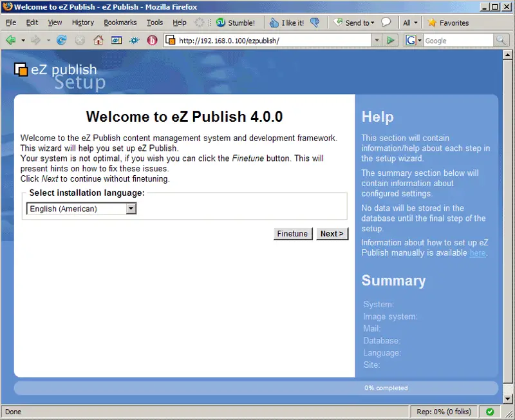
Task: Click the blue gear-like toolbar icon
Action: tap(134, 41)
